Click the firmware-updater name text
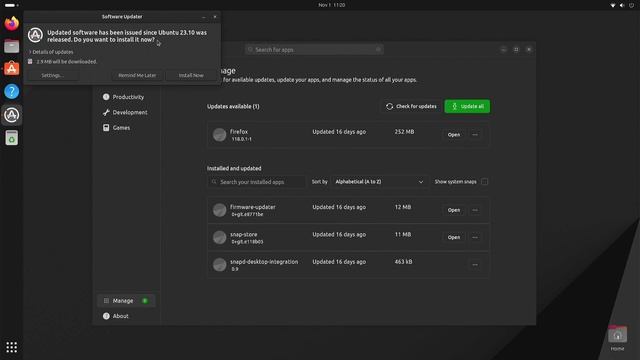 [253, 207]
